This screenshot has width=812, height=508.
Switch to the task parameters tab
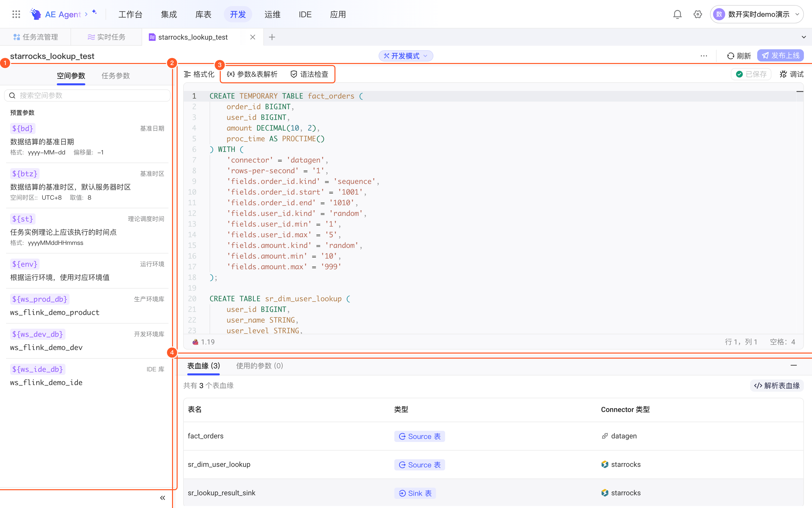pyautogui.click(x=116, y=76)
